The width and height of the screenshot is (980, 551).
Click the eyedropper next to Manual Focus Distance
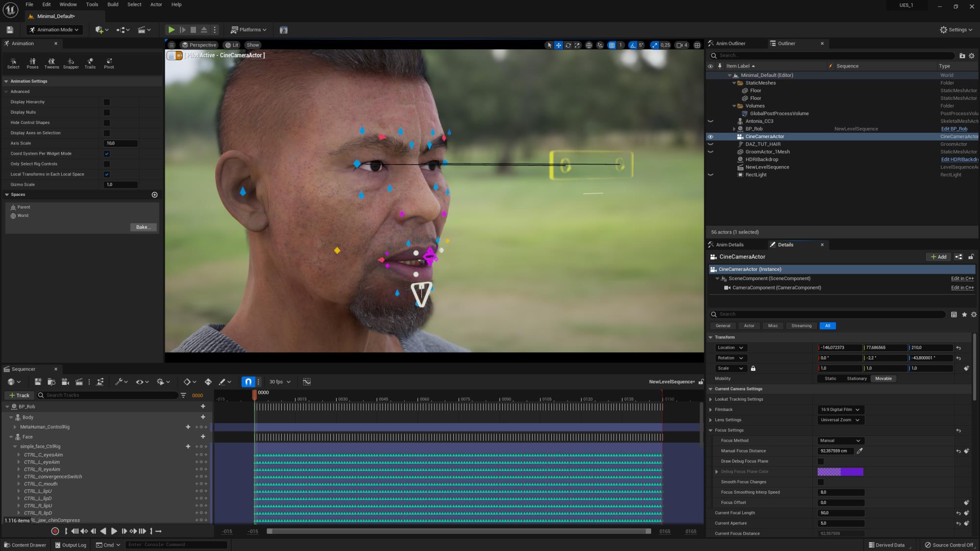point(859,451)
